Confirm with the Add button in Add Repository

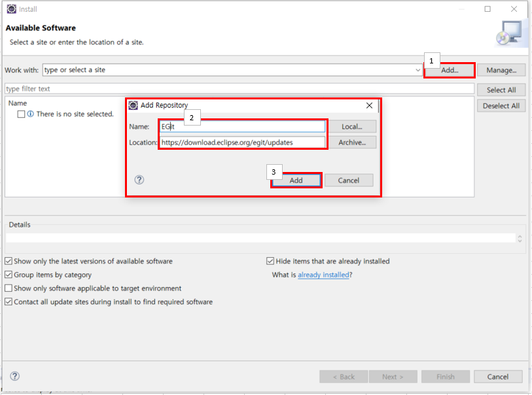pos(296,180)
